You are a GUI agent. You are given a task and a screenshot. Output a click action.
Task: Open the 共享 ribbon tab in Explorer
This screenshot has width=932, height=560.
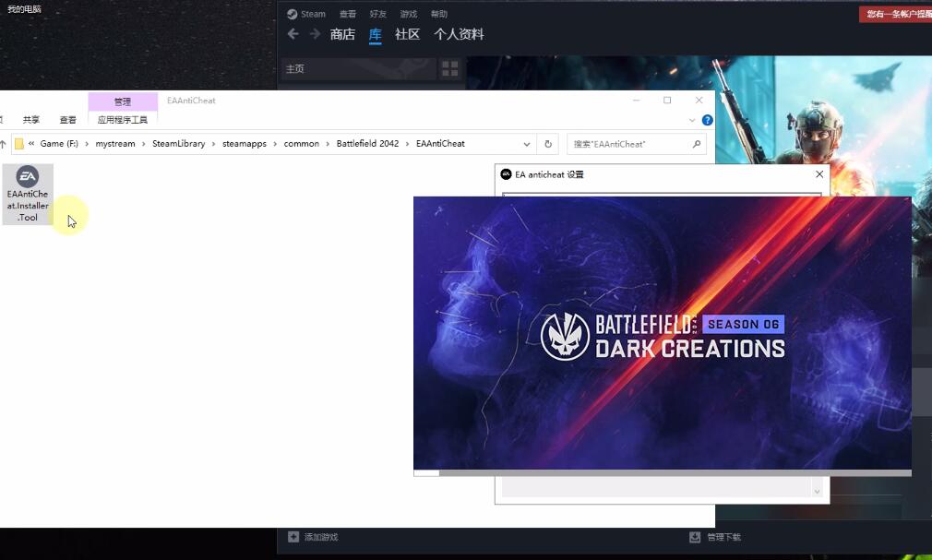[x=30, y=120]
